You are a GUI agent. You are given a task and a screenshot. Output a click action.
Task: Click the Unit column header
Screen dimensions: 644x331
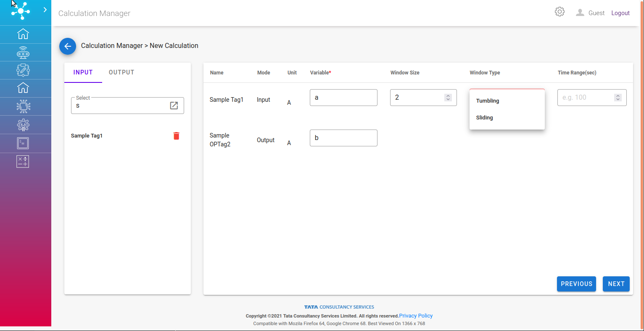click(x=292, y=73)
